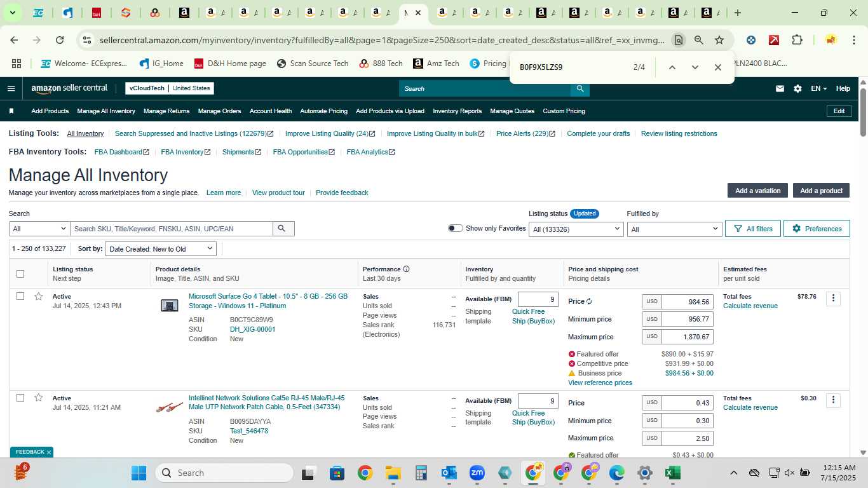Open Excel from the taskbar
The height and width of the screenshot is (488, 868).
tap(672, 473)
